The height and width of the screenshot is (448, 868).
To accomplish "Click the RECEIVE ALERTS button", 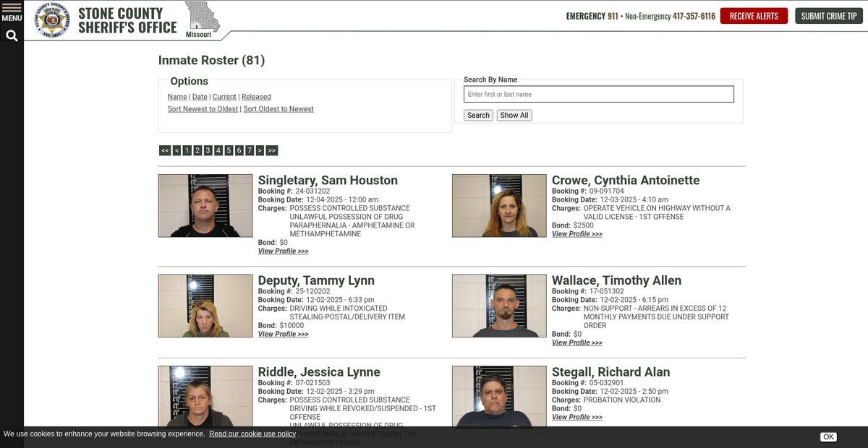I will click(754, 16).
